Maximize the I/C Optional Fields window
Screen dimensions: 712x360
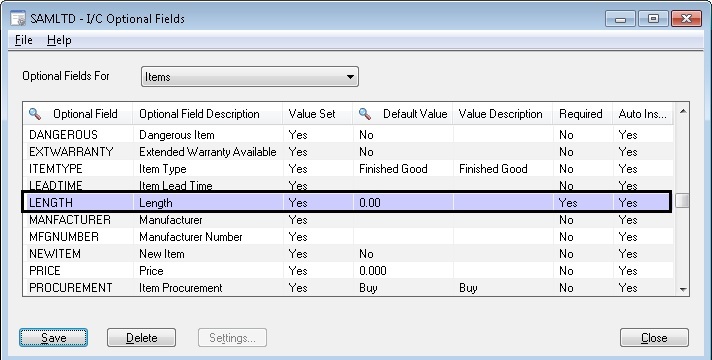click(x=653, y=19)
